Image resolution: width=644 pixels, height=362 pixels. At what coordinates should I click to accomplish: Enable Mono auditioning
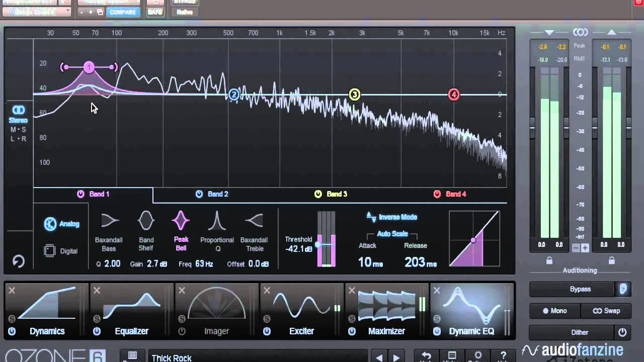[x=555, y=311]
